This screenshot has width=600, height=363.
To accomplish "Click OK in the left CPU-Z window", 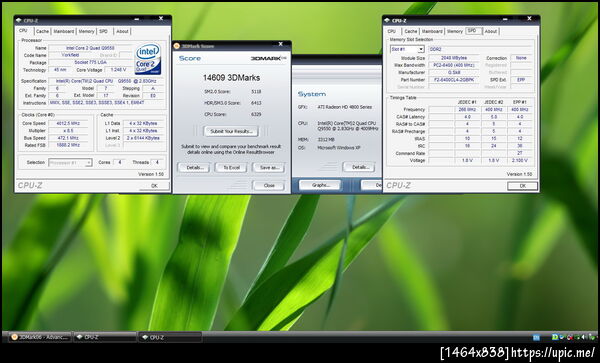I will point(154,186).
